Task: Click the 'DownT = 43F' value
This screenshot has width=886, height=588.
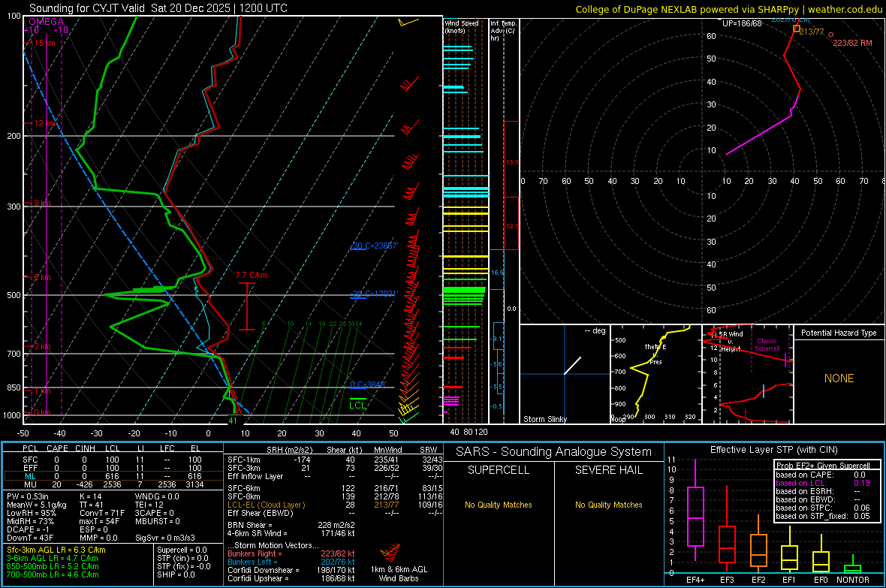Action: [30, 538]
